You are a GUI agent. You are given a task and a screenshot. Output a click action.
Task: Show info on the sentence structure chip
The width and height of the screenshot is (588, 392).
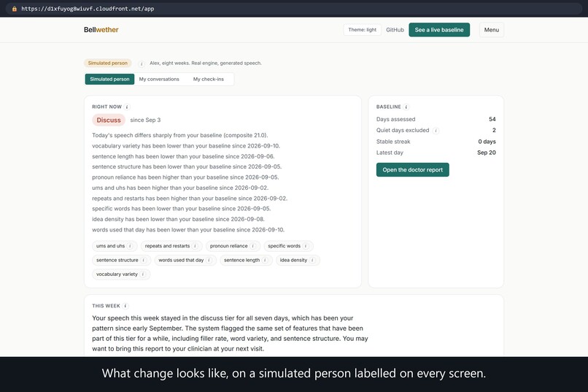144,260
